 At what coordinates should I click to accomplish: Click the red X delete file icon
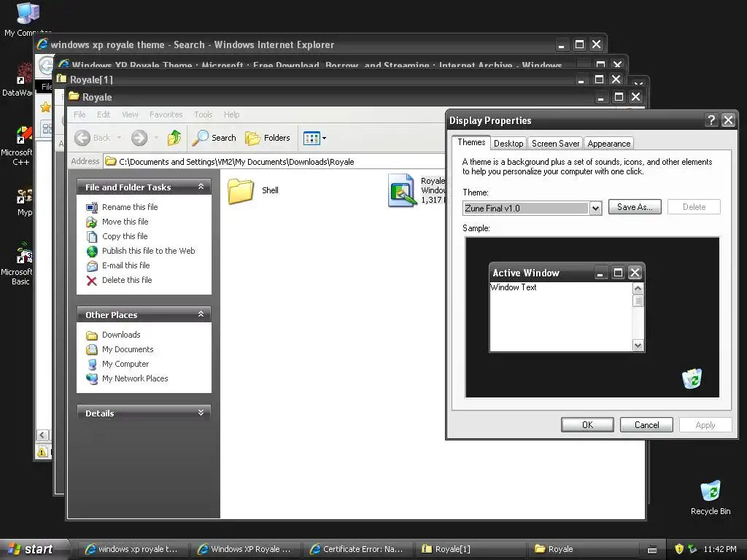pos(92,281)
